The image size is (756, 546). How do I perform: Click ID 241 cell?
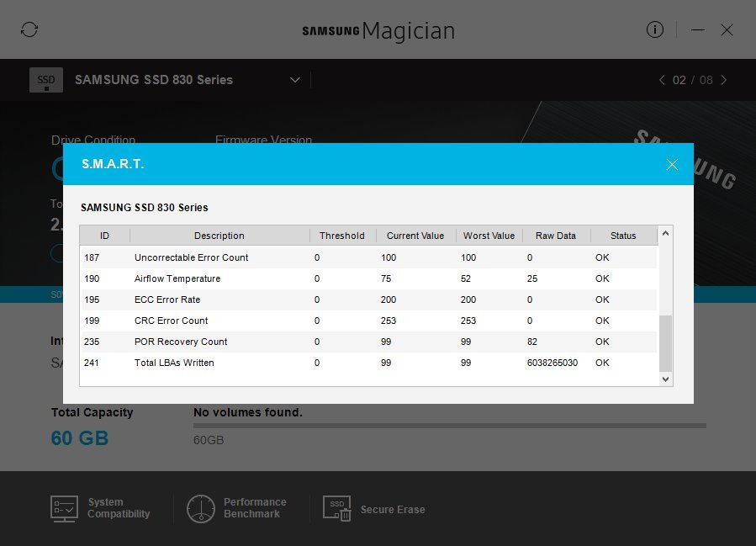tap(92, 363)
